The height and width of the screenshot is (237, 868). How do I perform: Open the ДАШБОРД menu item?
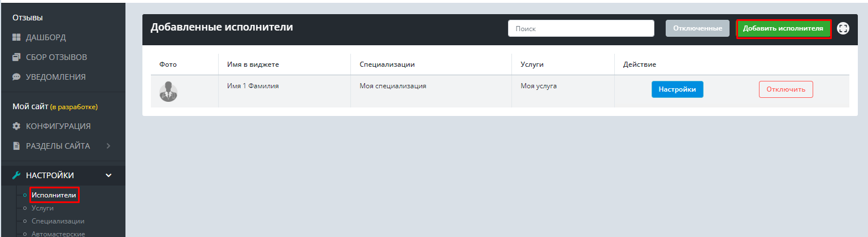[46, 38]
